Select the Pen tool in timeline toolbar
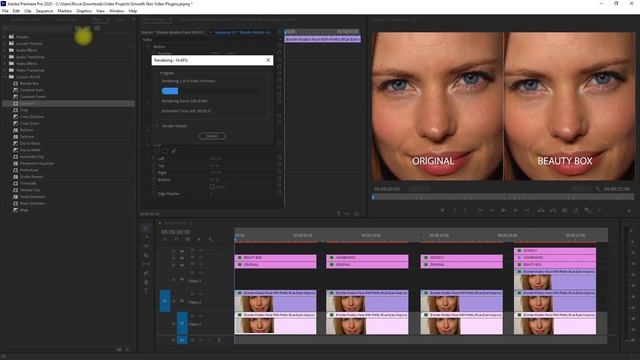This screenshot has height=360, width=640. click(x=146, y=273)
